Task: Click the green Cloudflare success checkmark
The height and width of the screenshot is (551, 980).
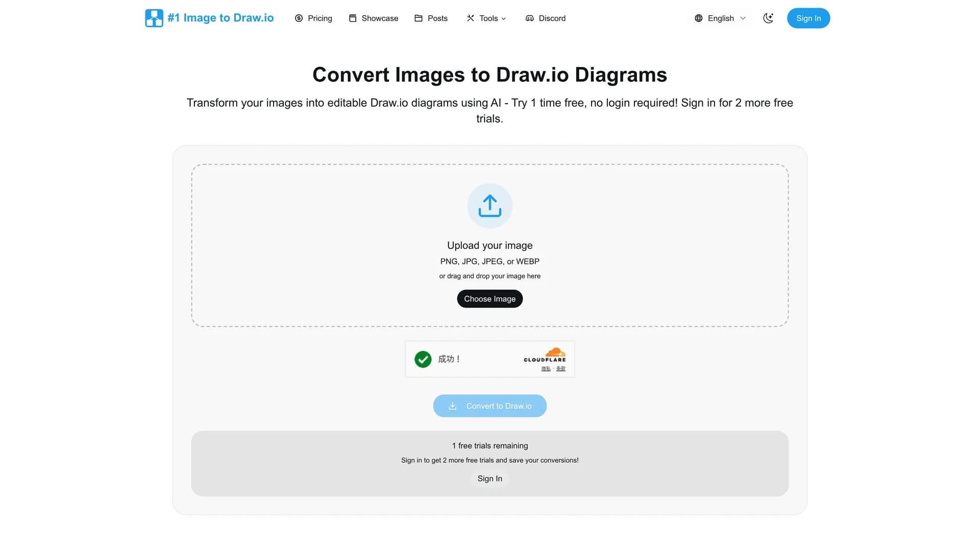Action: click(x=423, y=359)
